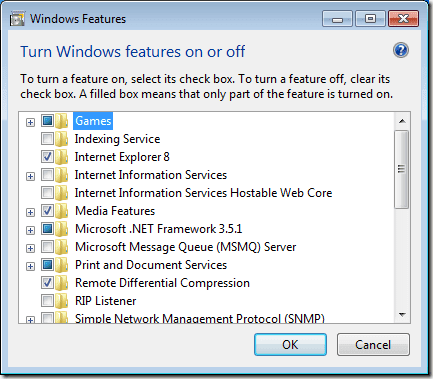
Task: Click the Media Features folder icon
Action: (62, 211)
